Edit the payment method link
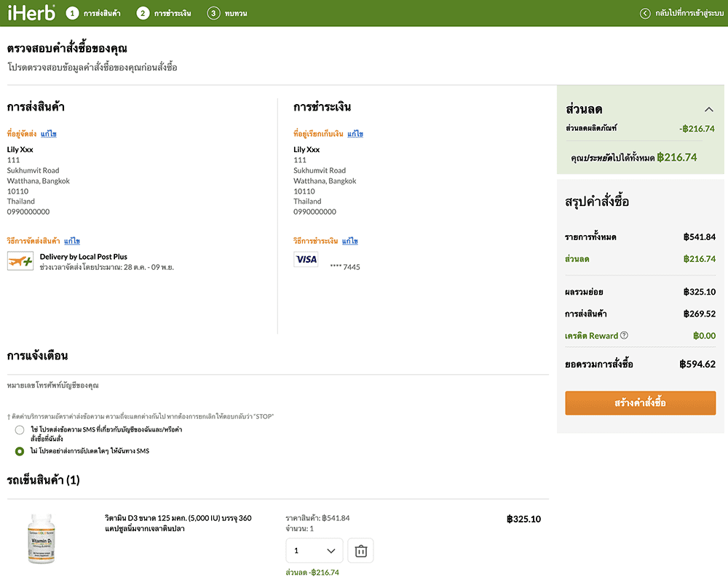The width and height of the screenshot is (728, 585). coord(350,241)
